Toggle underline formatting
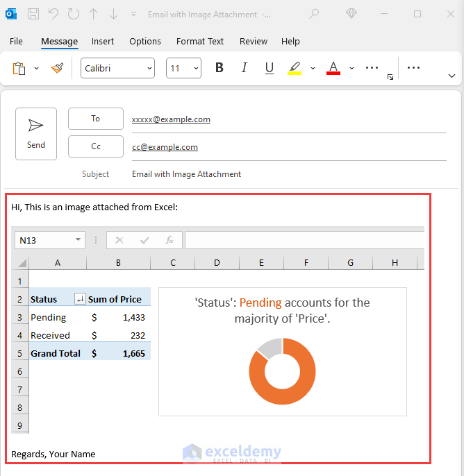Screen dimensions: 464x476 point(270,68)
